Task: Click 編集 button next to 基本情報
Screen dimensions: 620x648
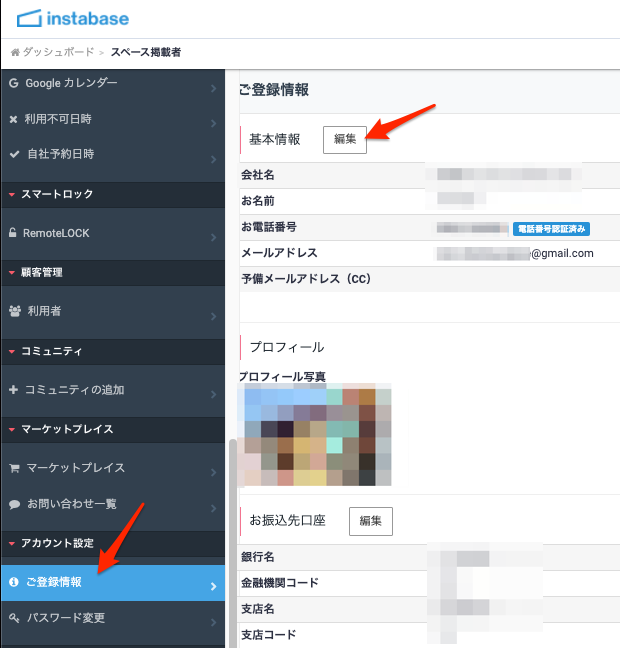Action: pyautogui.click(x=345, y=140)
